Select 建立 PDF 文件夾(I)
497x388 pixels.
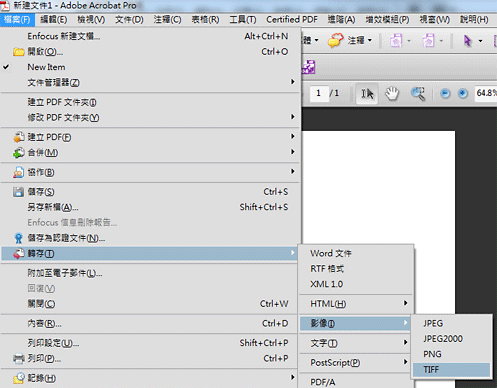click(x=151, y=102)
